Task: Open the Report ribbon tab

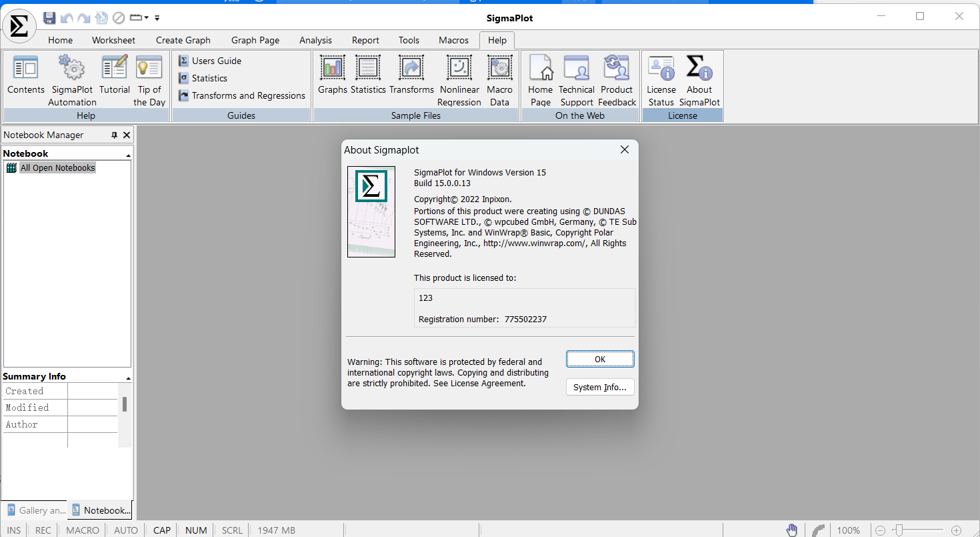Action: pos(365,40)
